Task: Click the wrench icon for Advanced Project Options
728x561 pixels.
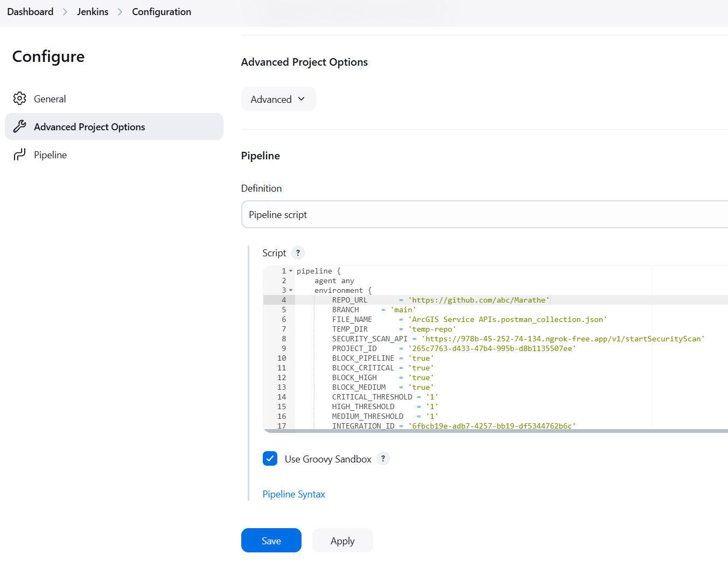Action: (20, 127)
